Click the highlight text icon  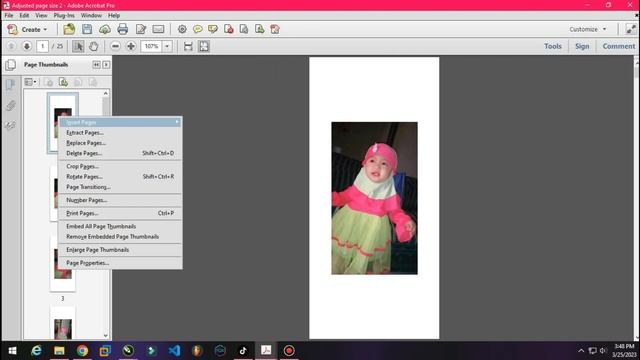[213, 29]
